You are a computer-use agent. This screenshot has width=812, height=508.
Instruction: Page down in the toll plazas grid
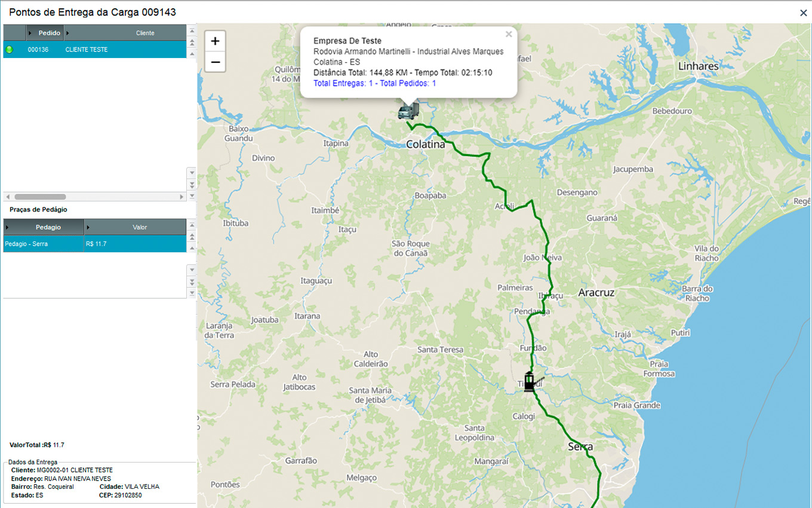192,281
